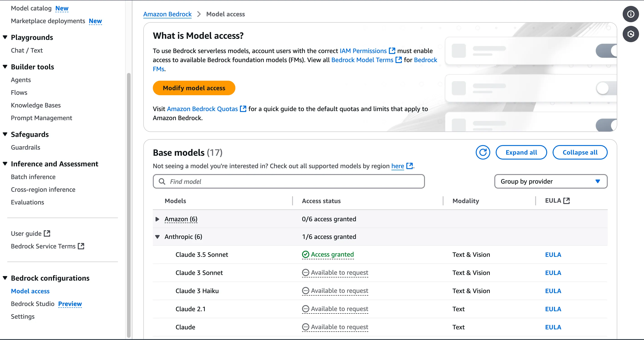Click the Modify model access button
The height and width of the screenshot is (340, 644).
pos(194,88)
